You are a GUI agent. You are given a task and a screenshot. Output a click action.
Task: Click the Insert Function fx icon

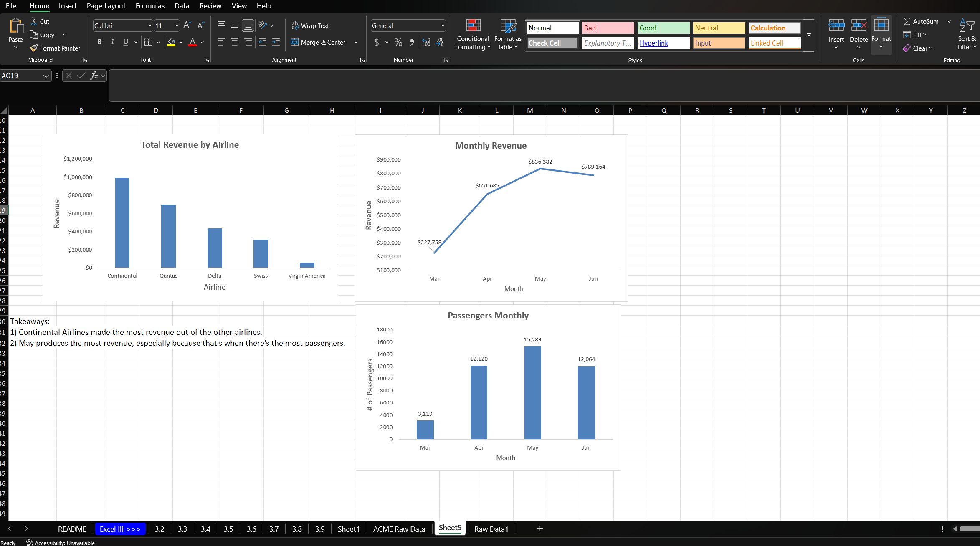pyautogui.click(x=94, y=76)
